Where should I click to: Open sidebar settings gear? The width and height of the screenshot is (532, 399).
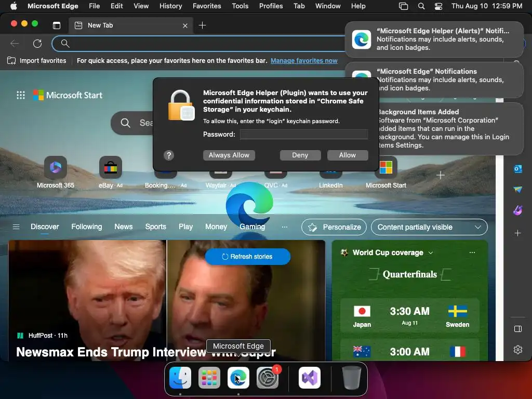click(518, 350)
